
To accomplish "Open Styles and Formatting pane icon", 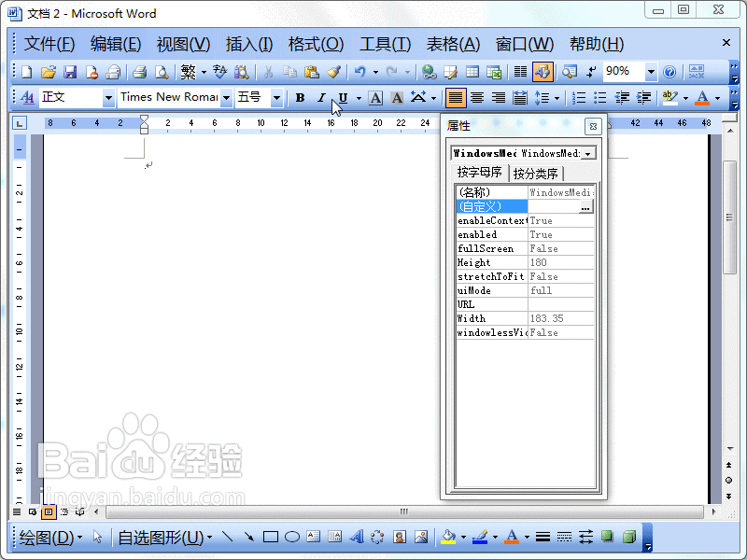I will click(x=28, y=98).
